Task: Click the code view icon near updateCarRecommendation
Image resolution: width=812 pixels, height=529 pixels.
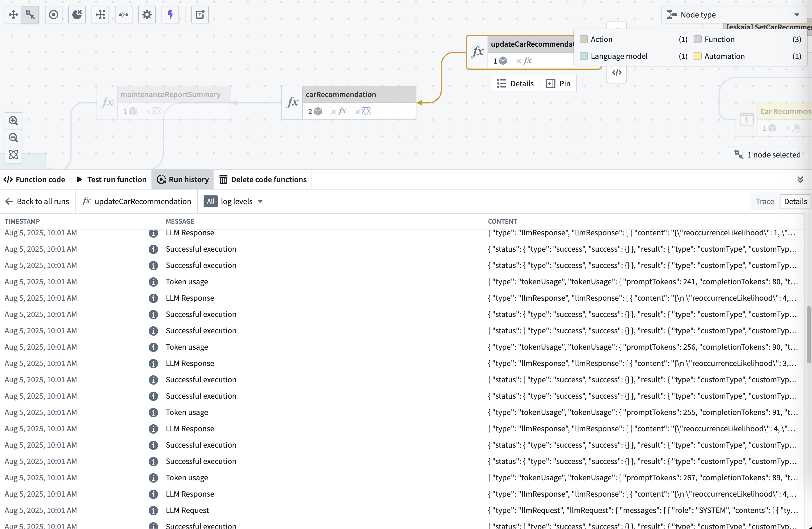Action: 617,72
